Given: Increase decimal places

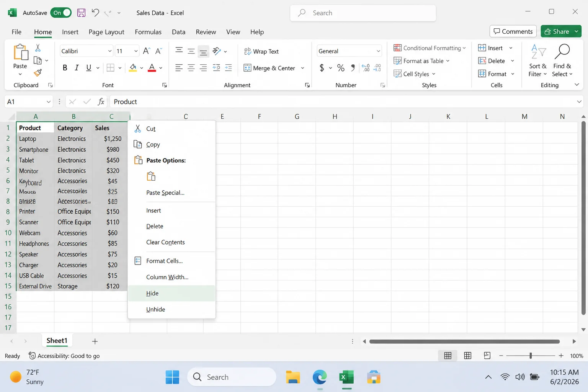Looking at the screenshot, I should coord(366,68).
